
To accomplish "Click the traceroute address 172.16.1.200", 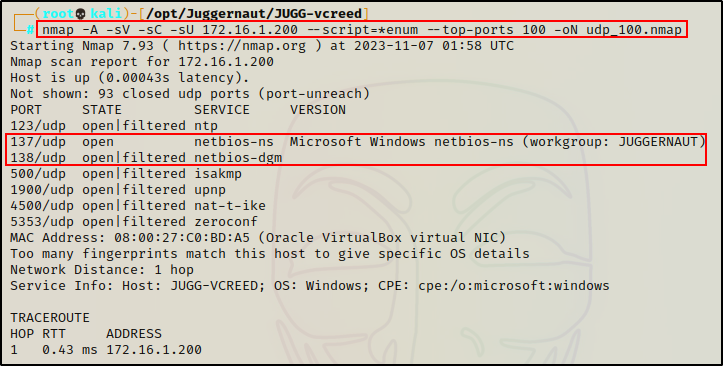I will (x=154, y=350).
